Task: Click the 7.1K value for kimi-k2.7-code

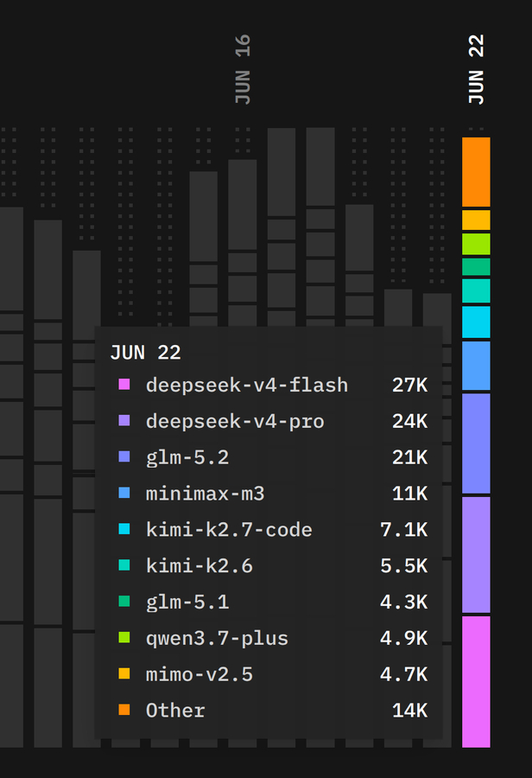Action: pyautogui.click(x=404, y=530)
